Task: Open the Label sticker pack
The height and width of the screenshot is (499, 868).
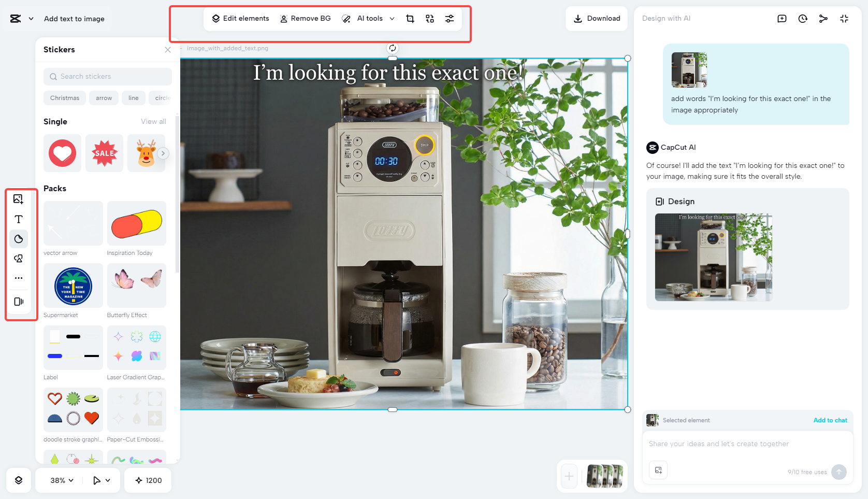Action: (x=73, y=348)
